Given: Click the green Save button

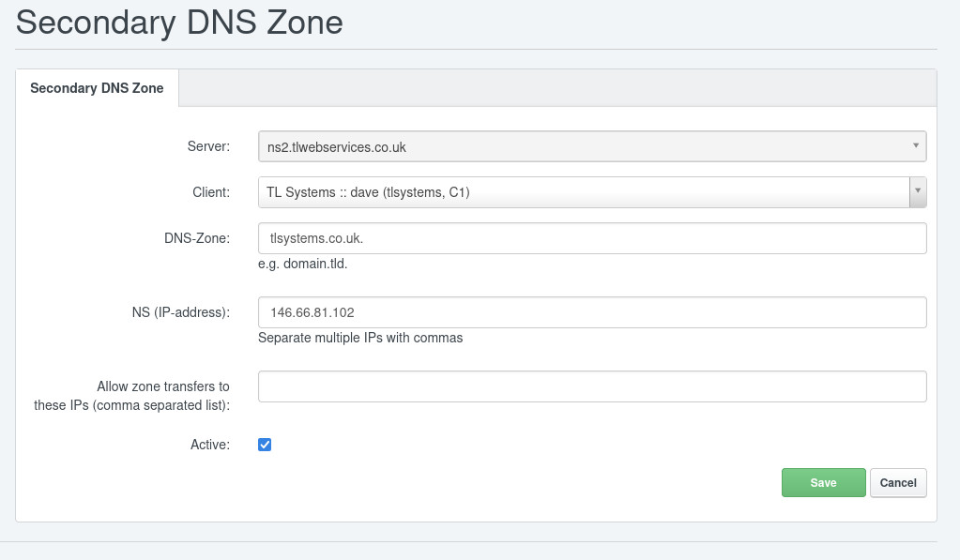Looking at the screenshot, I should pos(824,482).
